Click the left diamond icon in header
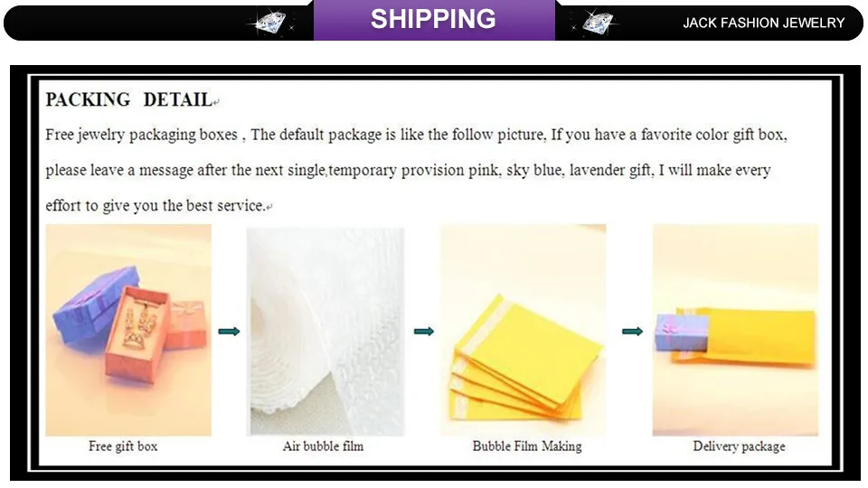 (x=271, y=23)
